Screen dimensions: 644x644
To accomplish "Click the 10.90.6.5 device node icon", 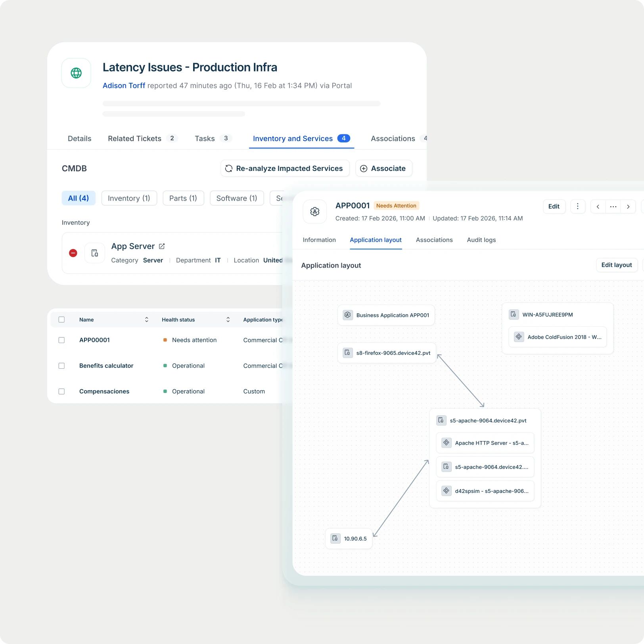I will 335,538.
